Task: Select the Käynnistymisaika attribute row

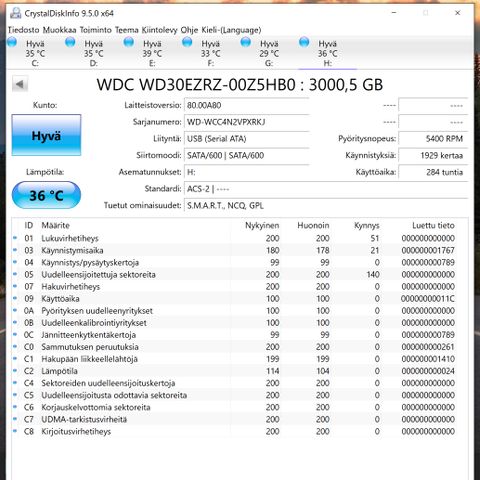Action: point(239,250)
